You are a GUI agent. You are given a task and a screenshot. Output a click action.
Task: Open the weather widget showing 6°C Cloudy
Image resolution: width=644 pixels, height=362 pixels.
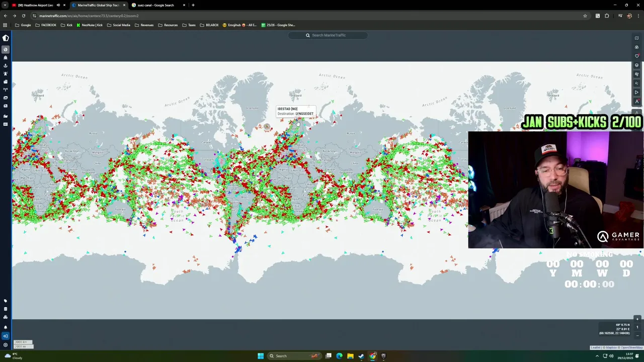point(14,356)
